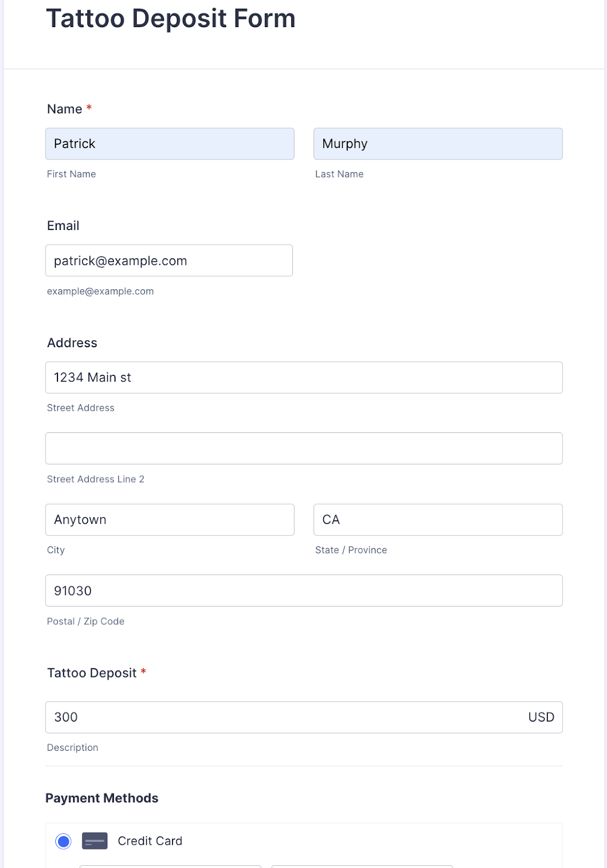Viewport: 607px width, 868px height.
Task: Click the Tattoo Deposit field label
Action: click(92, 673)
